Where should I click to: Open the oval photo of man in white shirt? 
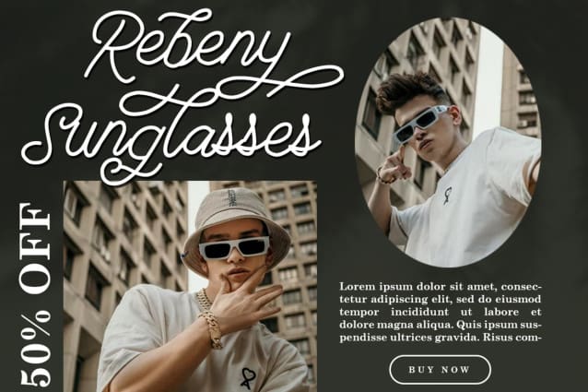click(448, 143)
